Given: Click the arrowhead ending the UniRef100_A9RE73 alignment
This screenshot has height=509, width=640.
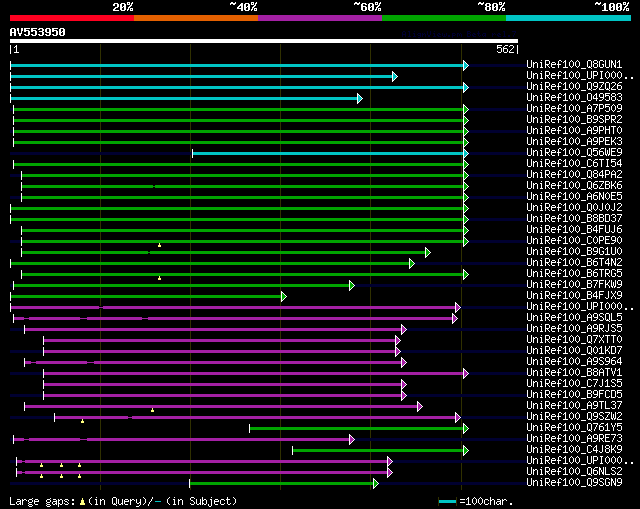Looking at the screenshot, I should [352, 440].
